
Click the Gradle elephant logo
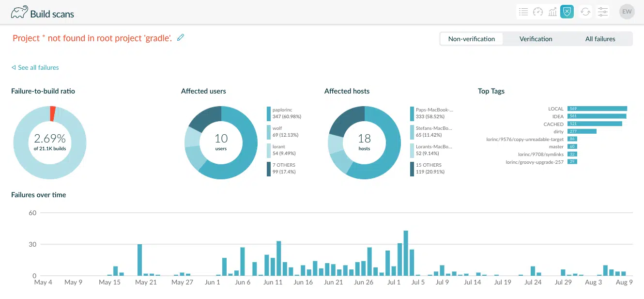19,12
